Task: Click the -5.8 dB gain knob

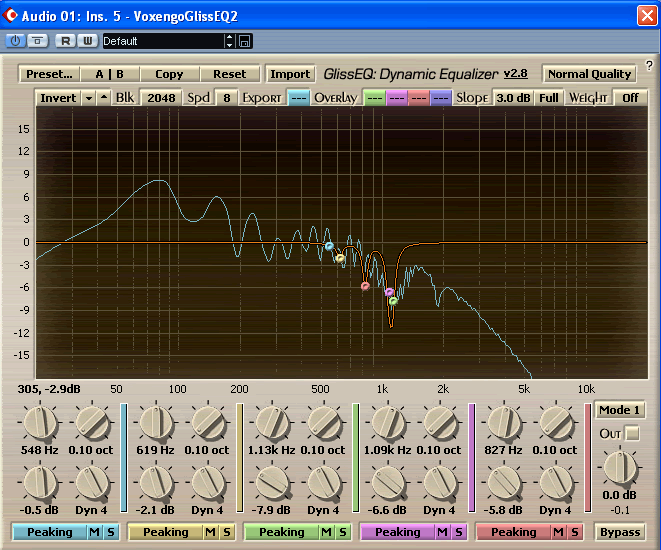Action: coord(504,483)
